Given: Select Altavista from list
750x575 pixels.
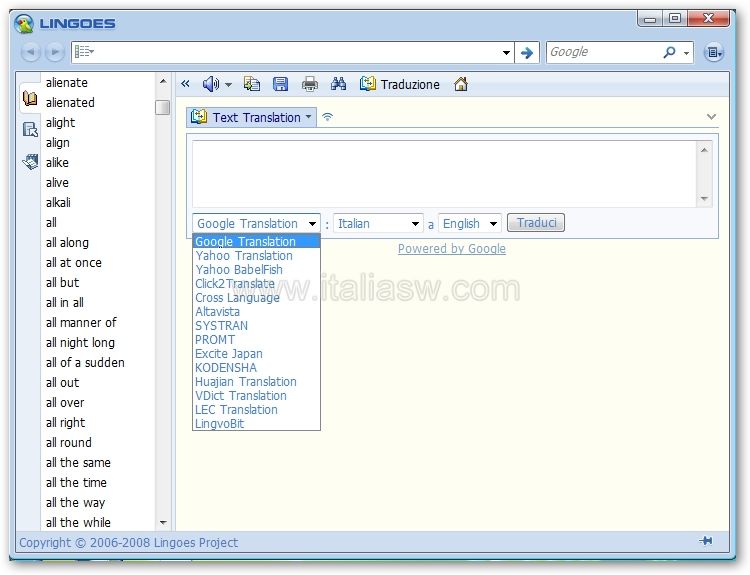Looking at the screenshot, I should pyautogui.click(x=256, y=311).
